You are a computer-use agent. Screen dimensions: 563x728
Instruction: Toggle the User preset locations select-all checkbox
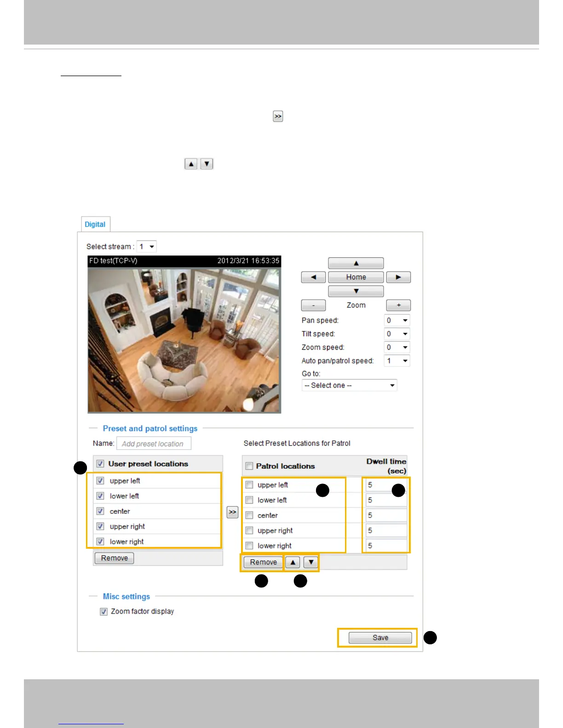click(100, 464)
